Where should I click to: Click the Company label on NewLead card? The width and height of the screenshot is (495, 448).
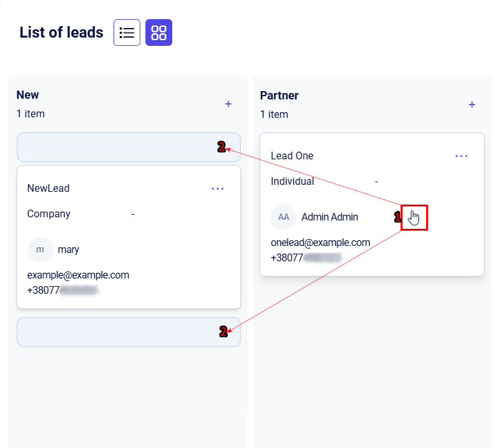click(x=48, y=214)
